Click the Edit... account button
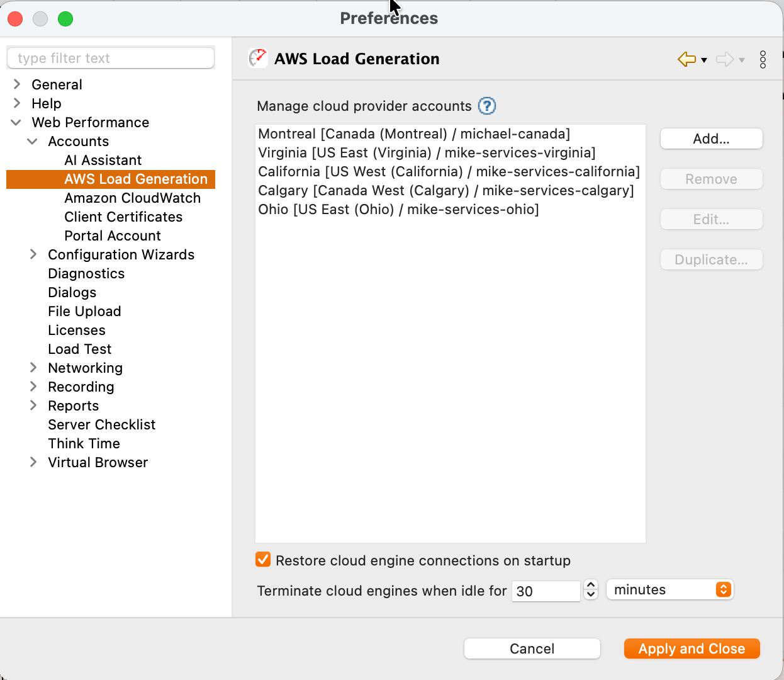The width and height of the screenshot is (784, 680). 711,219
